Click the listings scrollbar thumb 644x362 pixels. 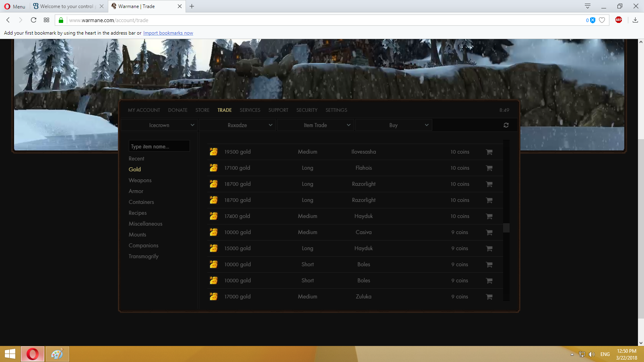(x=506, y=228)
